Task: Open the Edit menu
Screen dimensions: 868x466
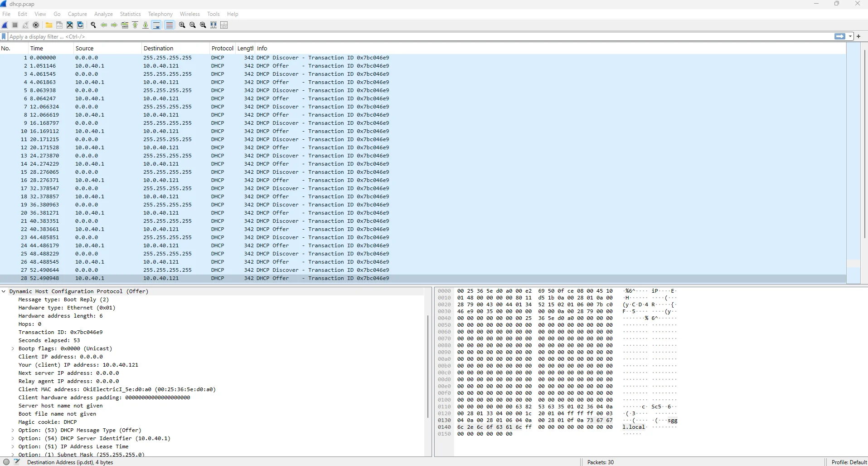Action: [23, 14]
